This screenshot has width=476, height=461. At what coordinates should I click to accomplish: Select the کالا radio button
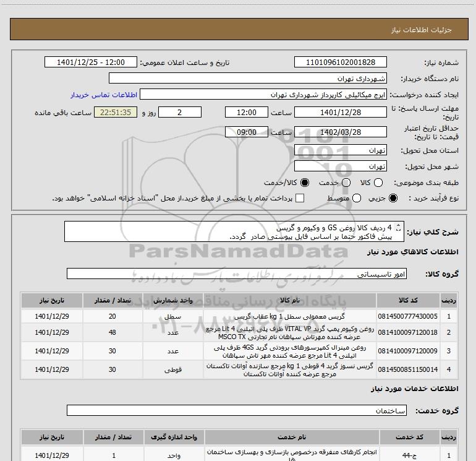coord(378,183)
